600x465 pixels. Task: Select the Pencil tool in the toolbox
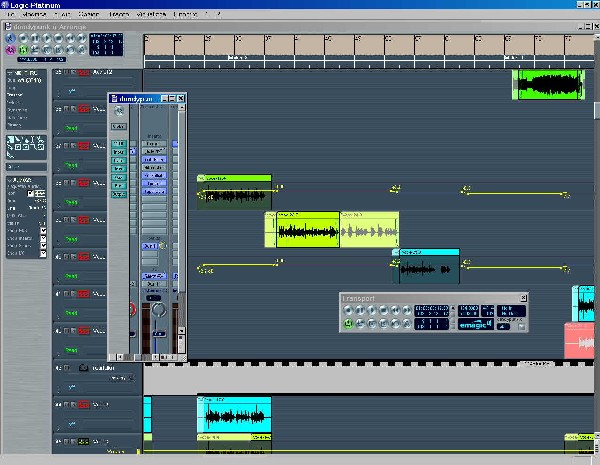[x=18, y=140]
